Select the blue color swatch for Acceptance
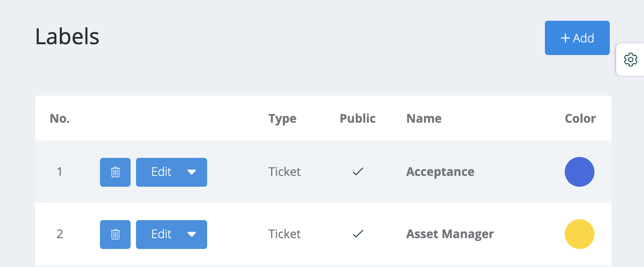 [580, 172]
